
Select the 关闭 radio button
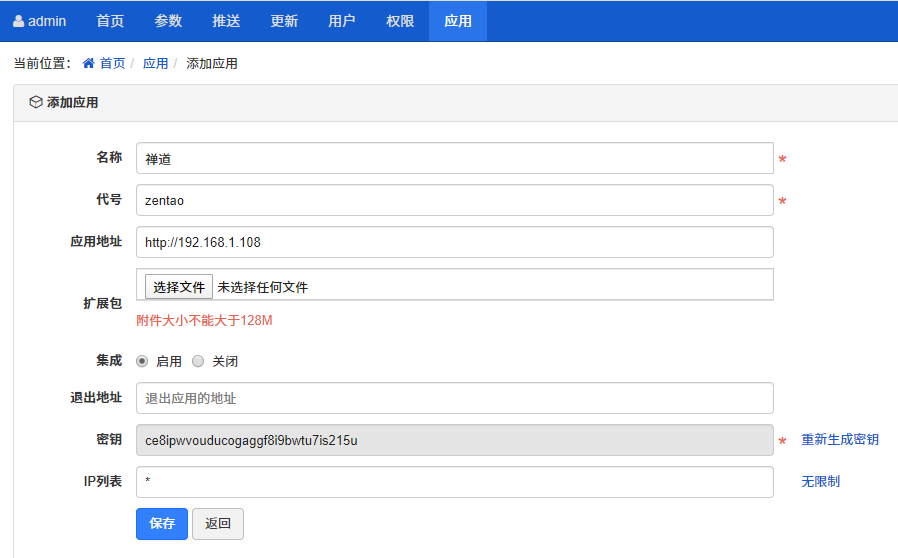198,361
